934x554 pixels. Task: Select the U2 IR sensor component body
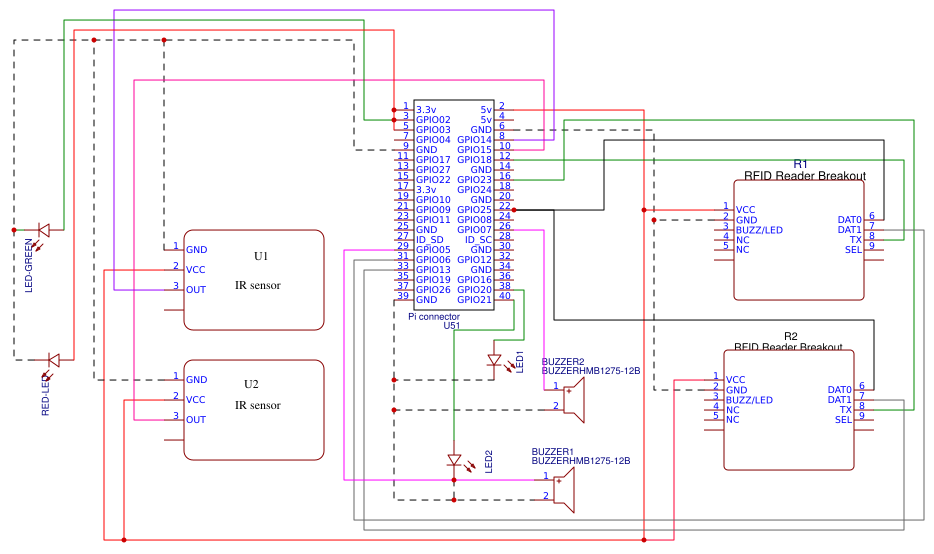[254, 410]
